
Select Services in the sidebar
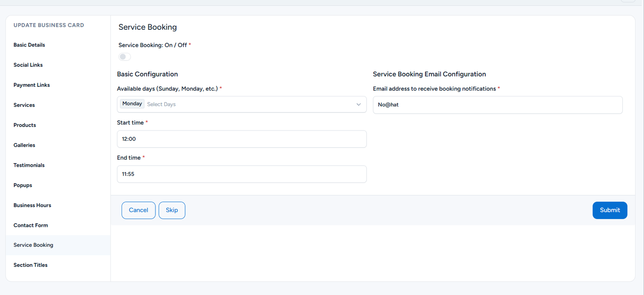tap(24, 105)
